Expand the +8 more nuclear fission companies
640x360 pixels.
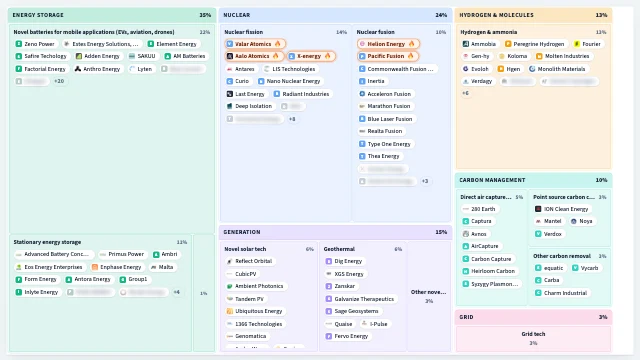tap(292, 119)
